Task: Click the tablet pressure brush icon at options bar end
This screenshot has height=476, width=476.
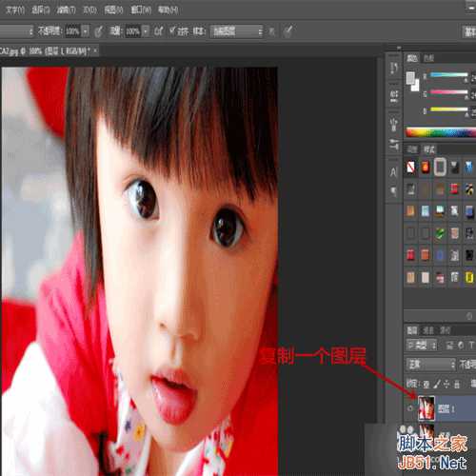Action: click(288, 31)
